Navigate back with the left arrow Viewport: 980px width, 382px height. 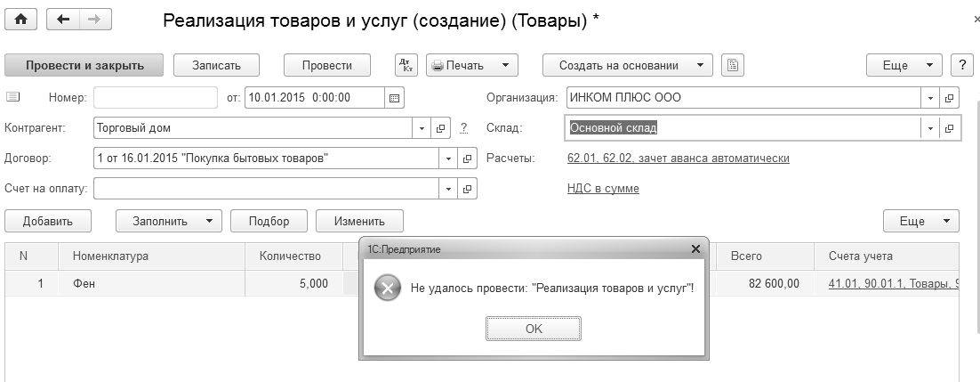point(63,20)
